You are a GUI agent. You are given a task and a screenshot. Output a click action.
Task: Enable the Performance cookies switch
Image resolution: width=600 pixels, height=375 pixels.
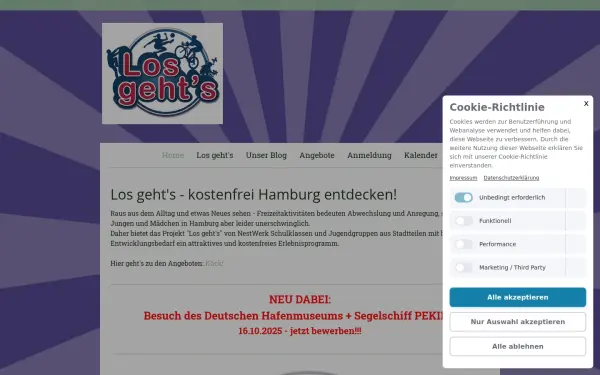click(463, 244)
